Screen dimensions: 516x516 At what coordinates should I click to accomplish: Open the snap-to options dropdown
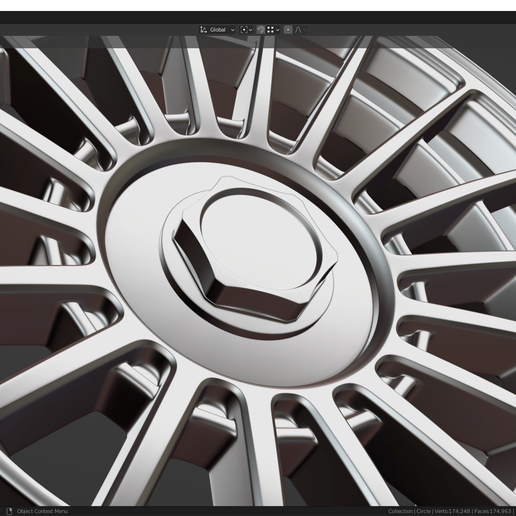(273, 30)
